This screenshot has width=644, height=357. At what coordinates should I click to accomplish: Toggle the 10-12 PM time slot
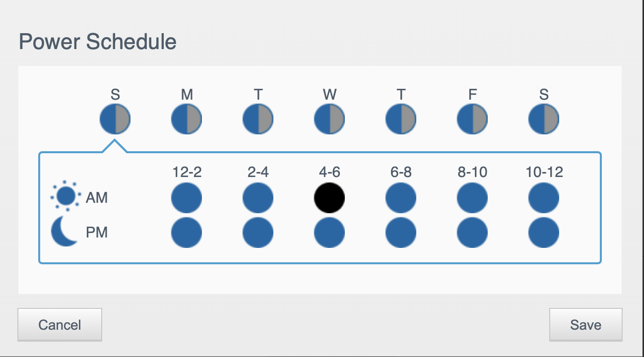pyautogui.click(x=544, y=232)
